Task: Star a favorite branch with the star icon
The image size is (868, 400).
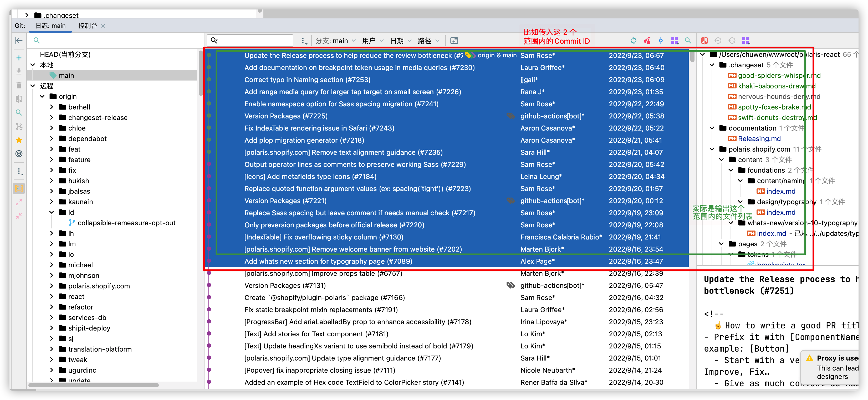Action: 19,140
